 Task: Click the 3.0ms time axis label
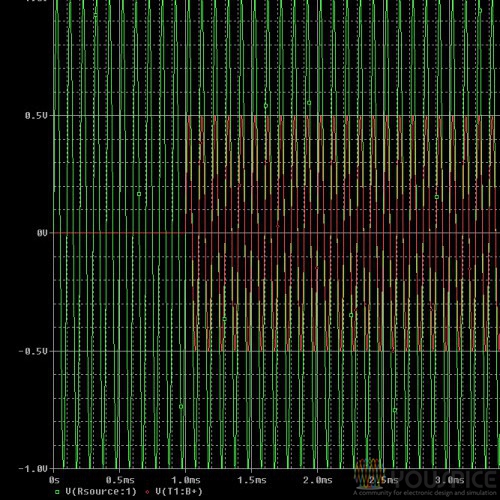click(x=450, y=480)
